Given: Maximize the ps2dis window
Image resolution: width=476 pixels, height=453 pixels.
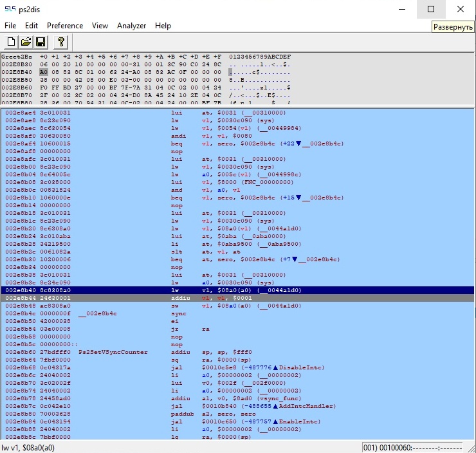Looking at the screenshot, I should (431, 9).
